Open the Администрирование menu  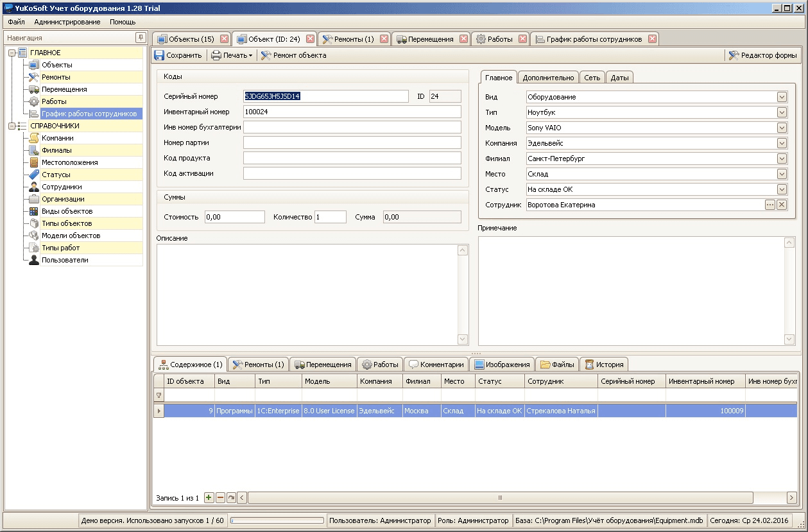[67, 22]
